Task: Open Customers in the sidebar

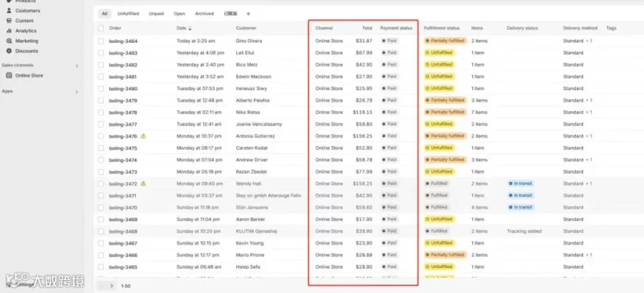Action: click(28, 11)
